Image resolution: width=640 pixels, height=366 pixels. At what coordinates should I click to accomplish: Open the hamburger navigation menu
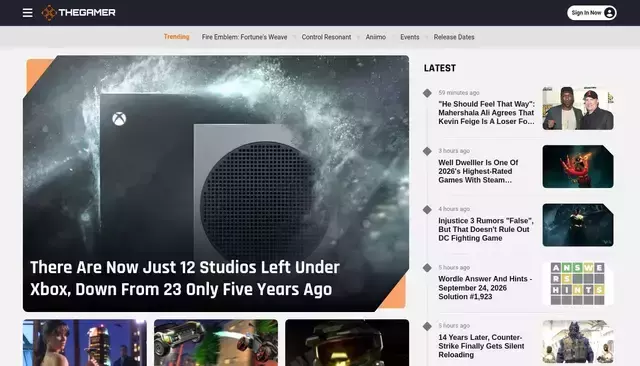(27, 13)
